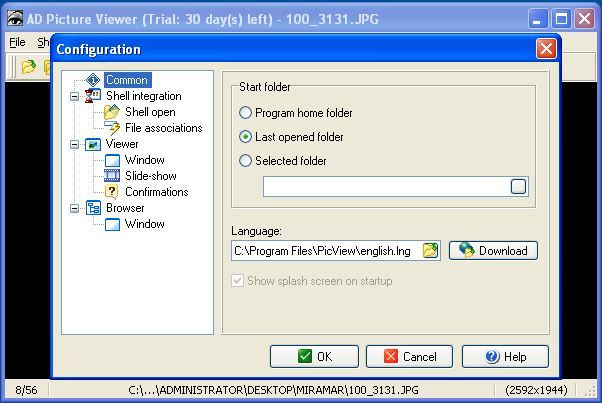The height and width of the screenshot is (403, 602).
Task: Select Program home folder option
Action: pos(296,113)
